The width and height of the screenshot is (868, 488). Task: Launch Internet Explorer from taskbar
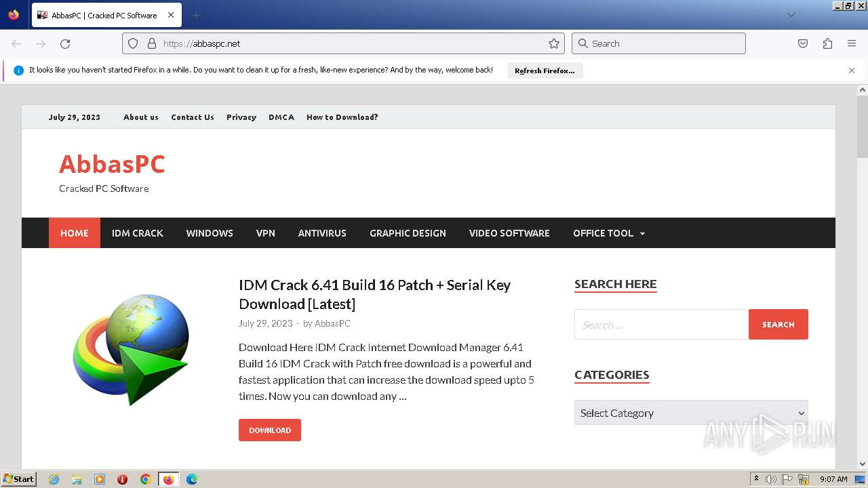pos(54,479)
